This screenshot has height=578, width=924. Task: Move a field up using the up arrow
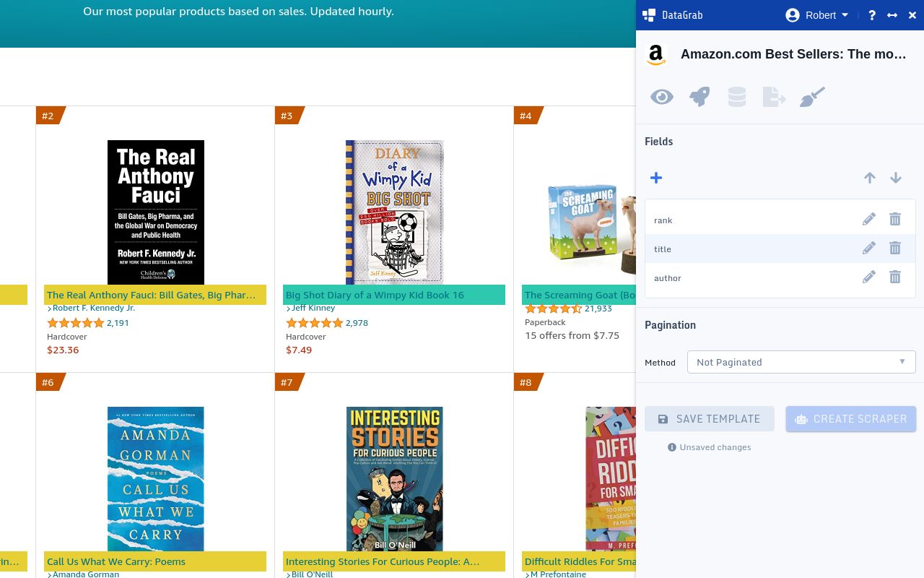870,177
